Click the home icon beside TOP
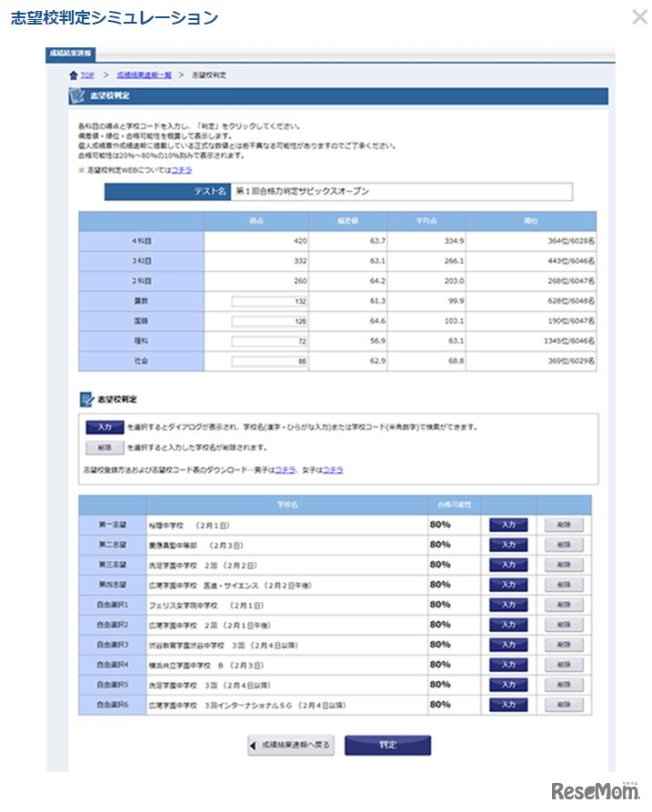Viewport: 652px width, 812px height. [73, 75]
